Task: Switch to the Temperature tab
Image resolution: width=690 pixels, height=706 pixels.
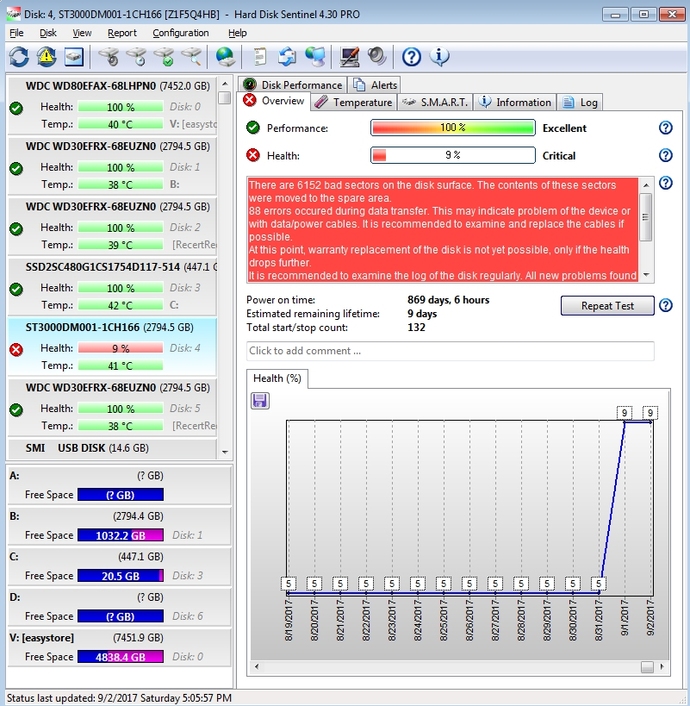Action: [x=354, y=102]
